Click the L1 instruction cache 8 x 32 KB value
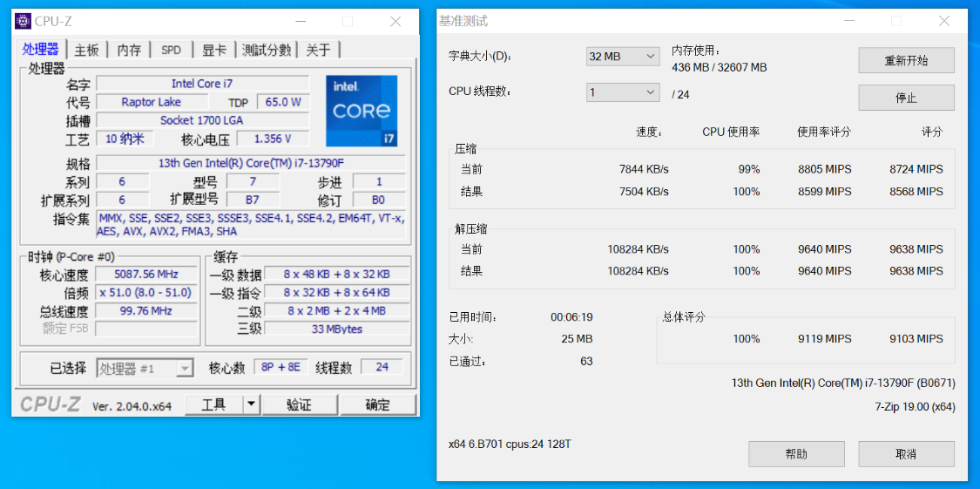Screen dimensions: 980x489 tap(337, 292)
